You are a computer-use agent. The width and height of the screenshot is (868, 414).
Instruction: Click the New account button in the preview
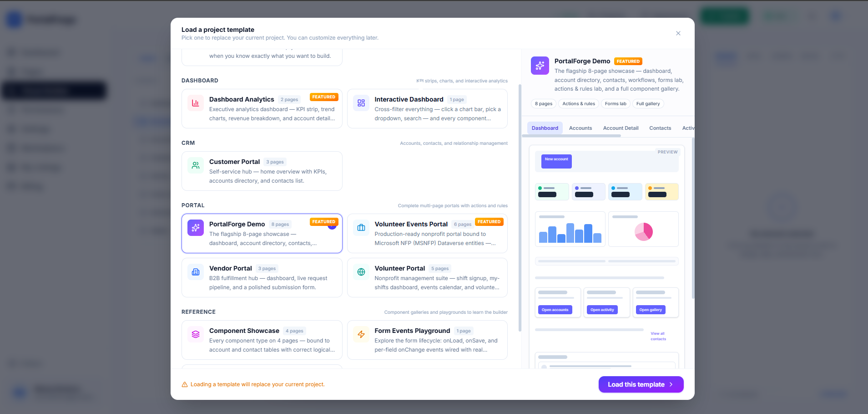tap(556, 161)
